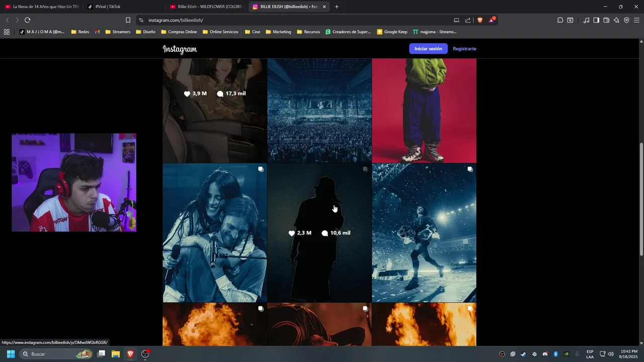Viewport: 644px width, 362px height.
Task: Click the Brave browser taskbar icon
Action: click(130, 354)
